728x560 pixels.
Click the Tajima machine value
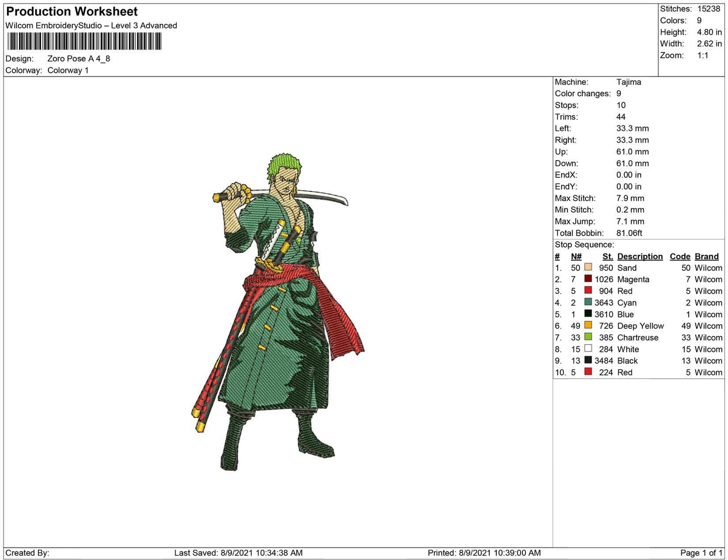click(628, 82)
